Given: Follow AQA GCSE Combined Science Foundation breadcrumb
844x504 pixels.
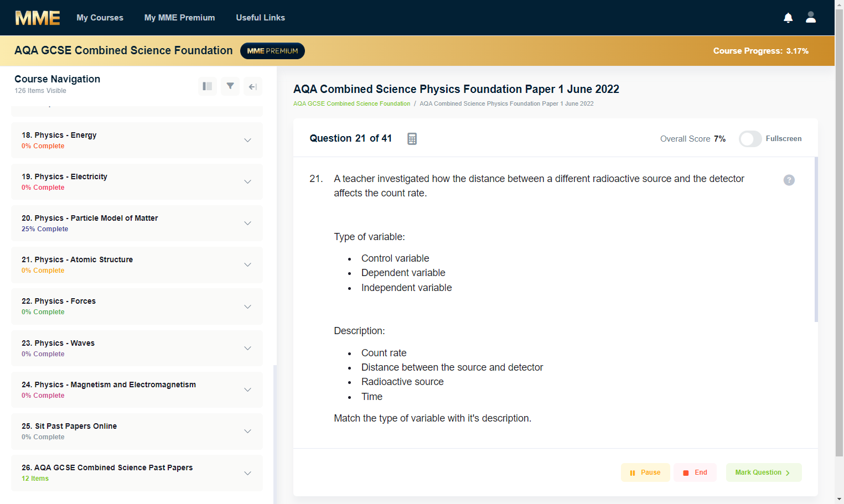Looking at the screenshot, I should pos(351,103).
